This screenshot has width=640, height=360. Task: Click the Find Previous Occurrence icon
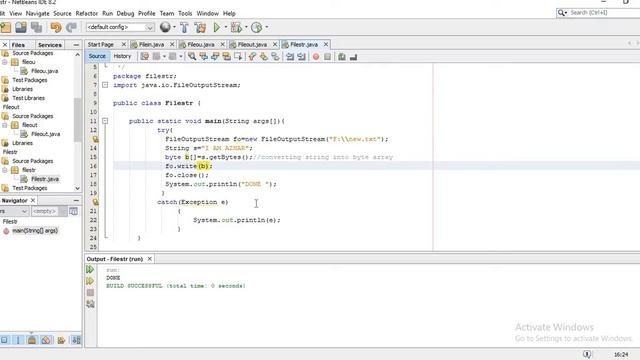point(203,57)
